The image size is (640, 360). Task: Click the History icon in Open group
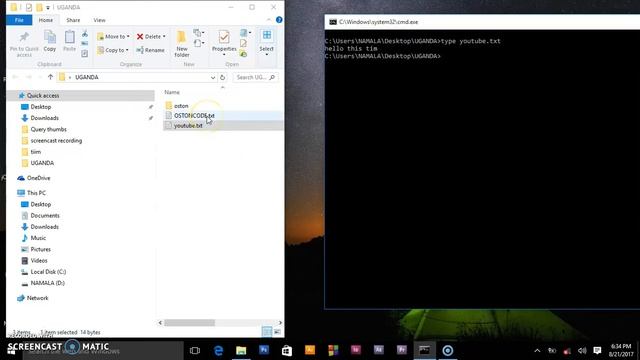point(244,53)
